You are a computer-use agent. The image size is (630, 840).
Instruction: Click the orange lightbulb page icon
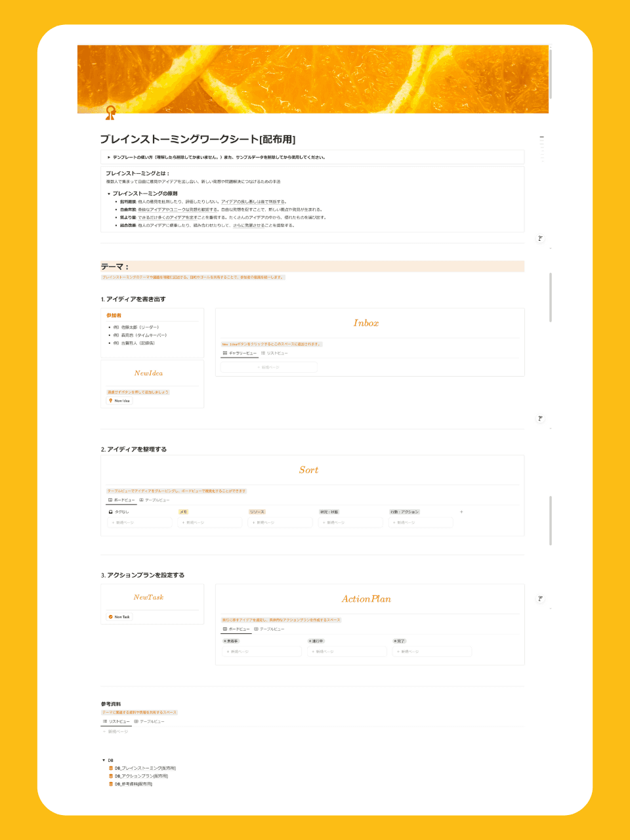pos(110,113)
